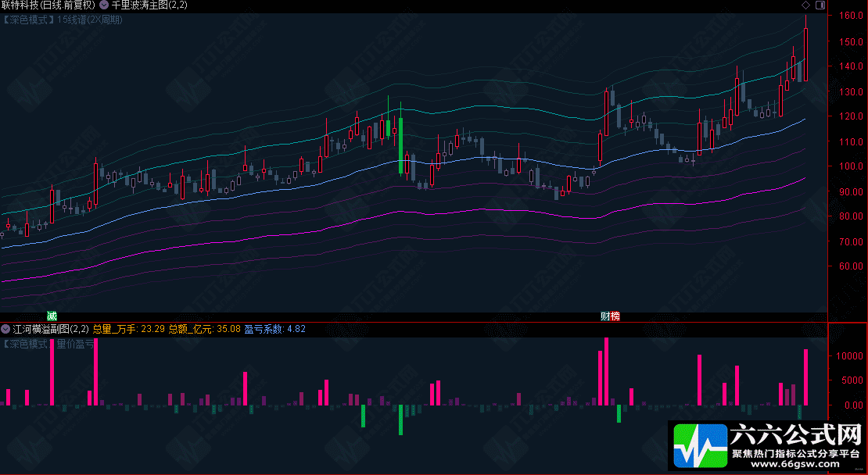Click the 70.00 price axis label
This screenshot has height=475, width=868.
(851, 241)
